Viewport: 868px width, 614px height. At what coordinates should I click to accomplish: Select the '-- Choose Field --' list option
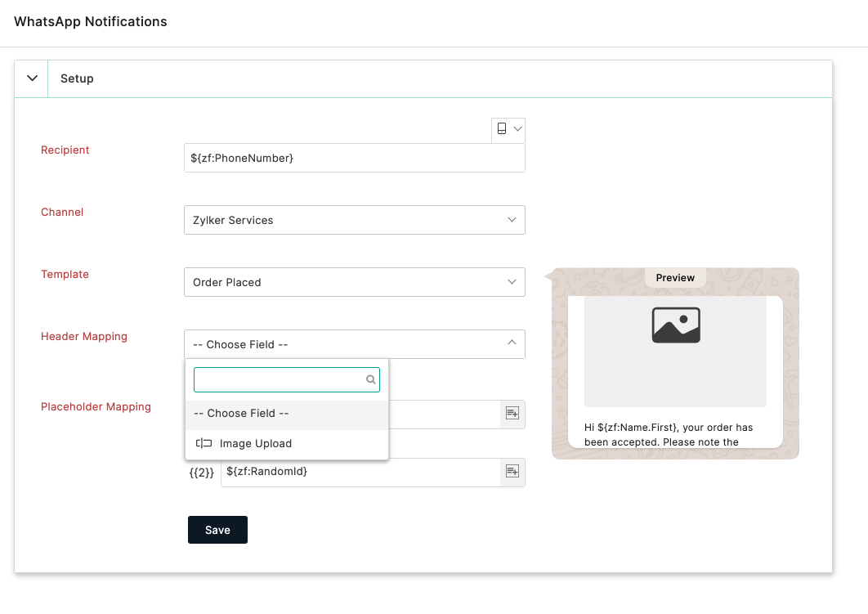(x=286, y=414)
